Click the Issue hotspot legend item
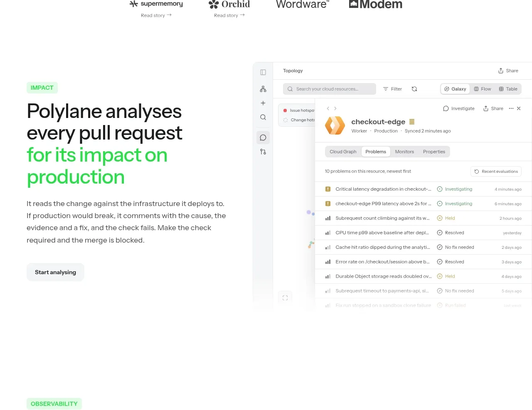 pos(299,110)
